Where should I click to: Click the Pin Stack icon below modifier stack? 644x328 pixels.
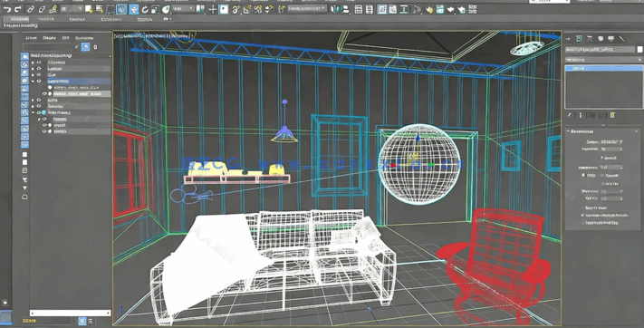coord(570,115)
